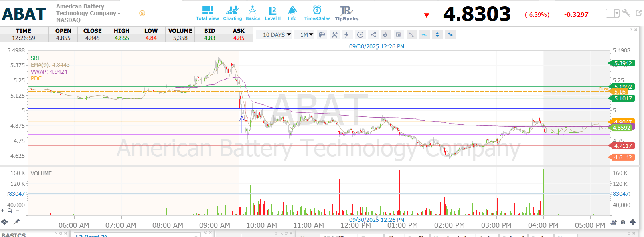Click the ABAT ticker symbol
Viewport: 644px width, 237px height.
click(24, 14)
